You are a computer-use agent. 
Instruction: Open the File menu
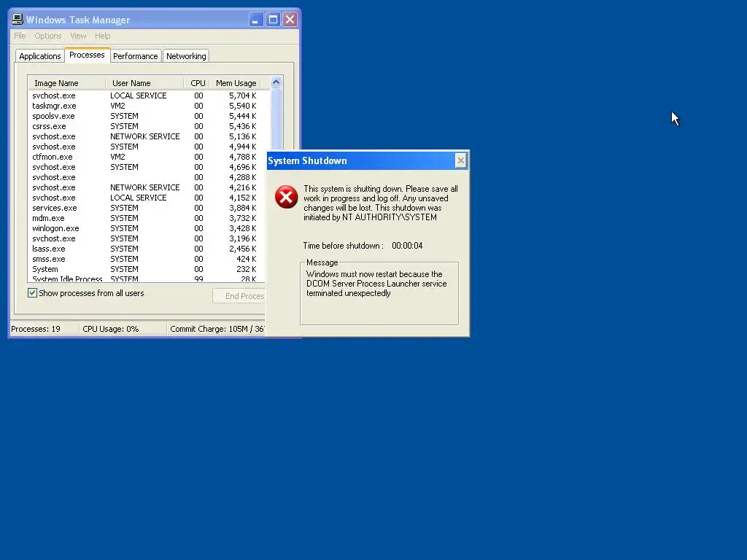(20, 36)
